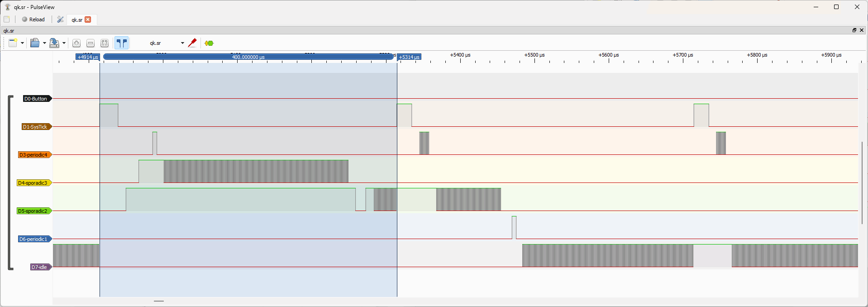Viewport: 868px width, 307px height.
Task: Expand the save options dropdown arrow
Action: 64,43
